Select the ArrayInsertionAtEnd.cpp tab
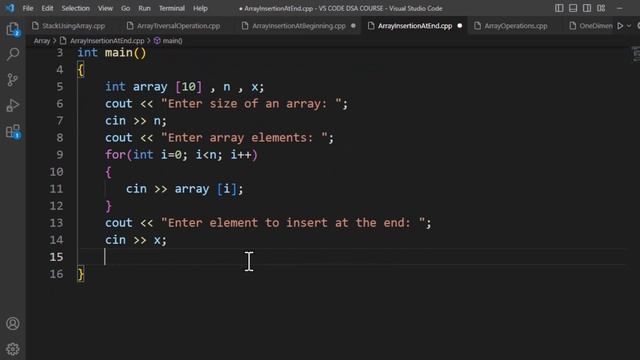 (415, 26)
